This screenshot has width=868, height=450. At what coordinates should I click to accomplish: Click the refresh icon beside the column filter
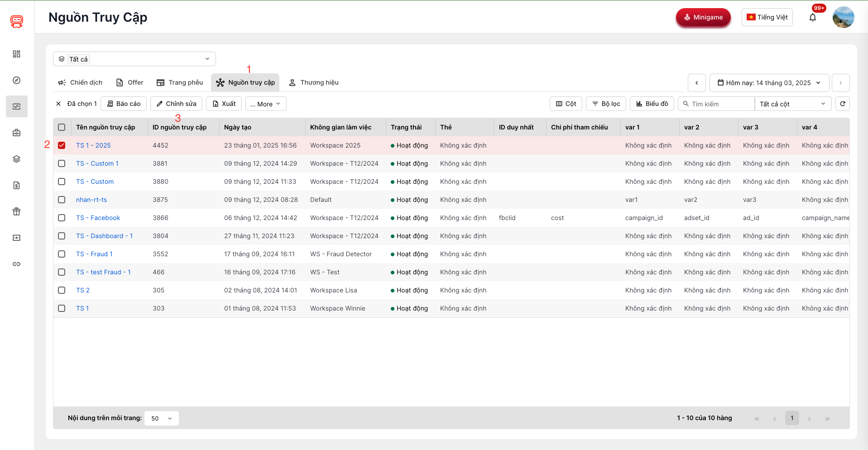842,104
